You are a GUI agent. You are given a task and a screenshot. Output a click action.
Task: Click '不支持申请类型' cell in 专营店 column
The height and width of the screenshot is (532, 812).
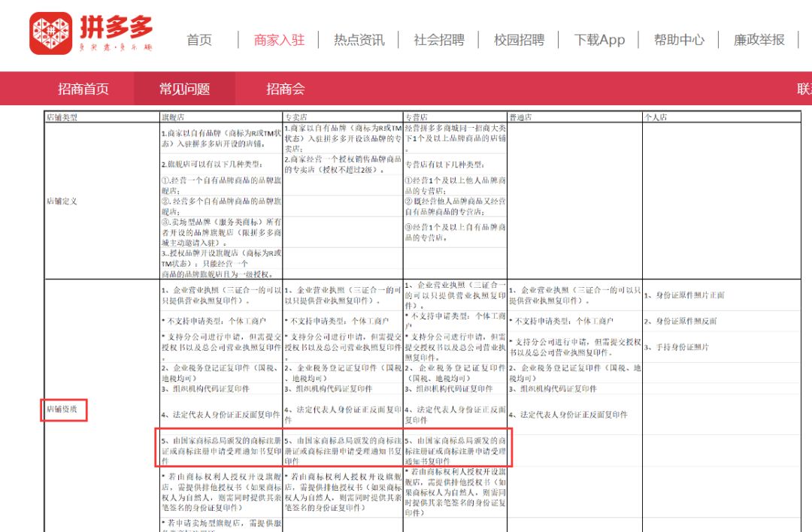456,321
